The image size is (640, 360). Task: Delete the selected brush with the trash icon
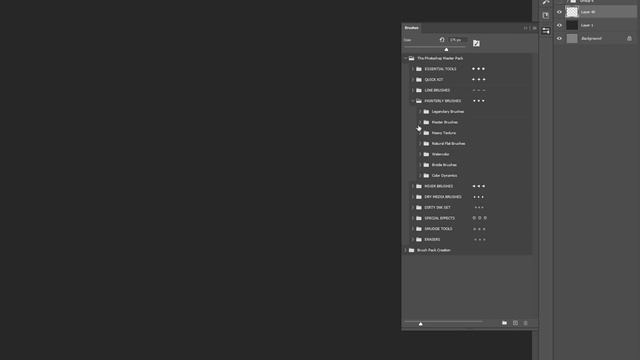pyautogui.click(x=526, y=323)
